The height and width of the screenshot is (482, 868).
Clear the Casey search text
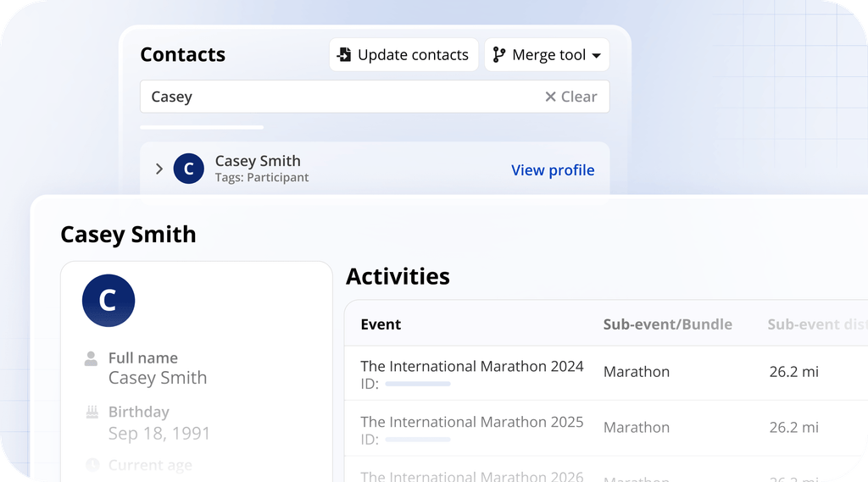[x=570, y=97]
